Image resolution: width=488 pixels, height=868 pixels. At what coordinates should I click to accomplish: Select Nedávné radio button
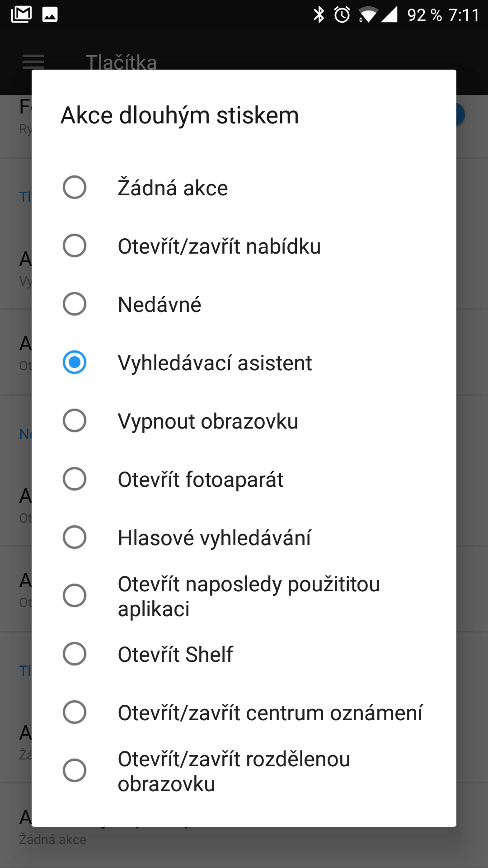75,304
